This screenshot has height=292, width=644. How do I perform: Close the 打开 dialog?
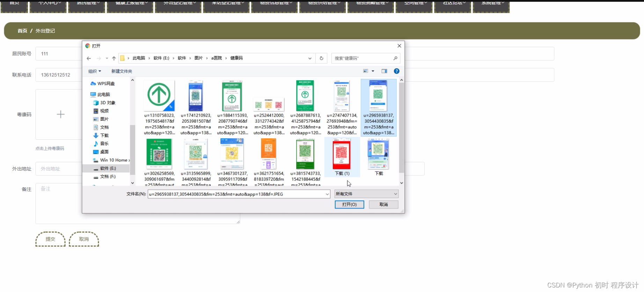(399, 46)
